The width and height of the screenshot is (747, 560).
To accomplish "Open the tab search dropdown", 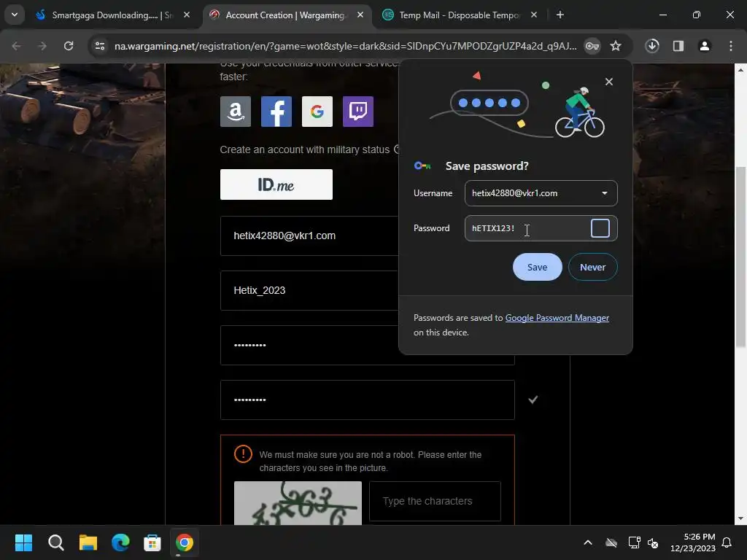I will (x=15, y=15).
